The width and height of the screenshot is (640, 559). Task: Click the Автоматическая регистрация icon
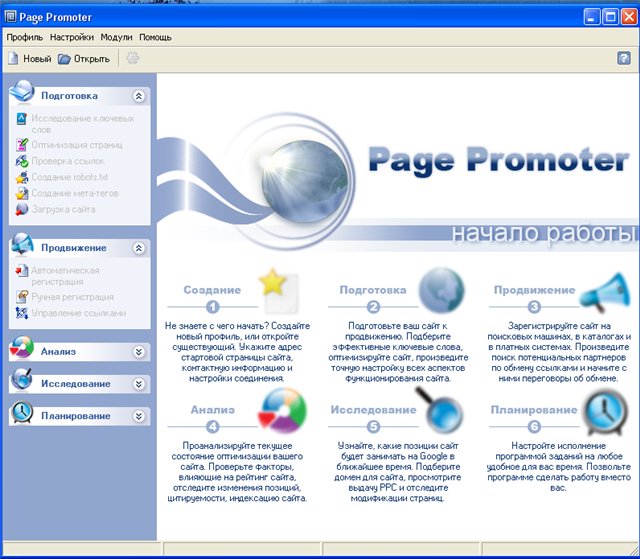22,271
